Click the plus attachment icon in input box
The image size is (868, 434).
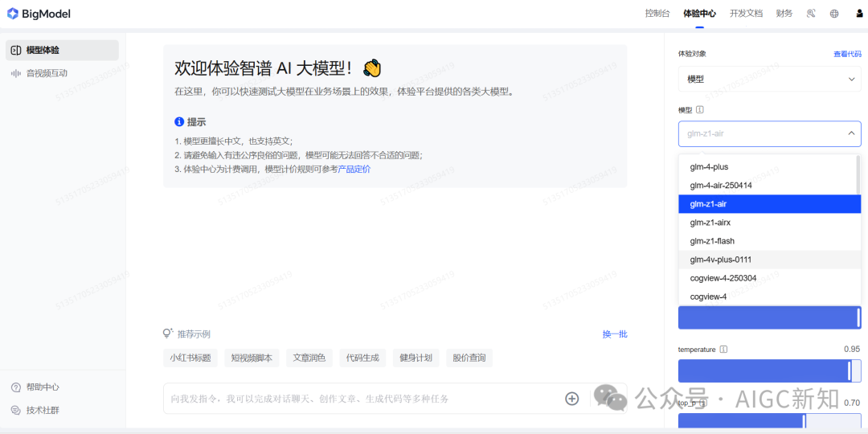572,399
